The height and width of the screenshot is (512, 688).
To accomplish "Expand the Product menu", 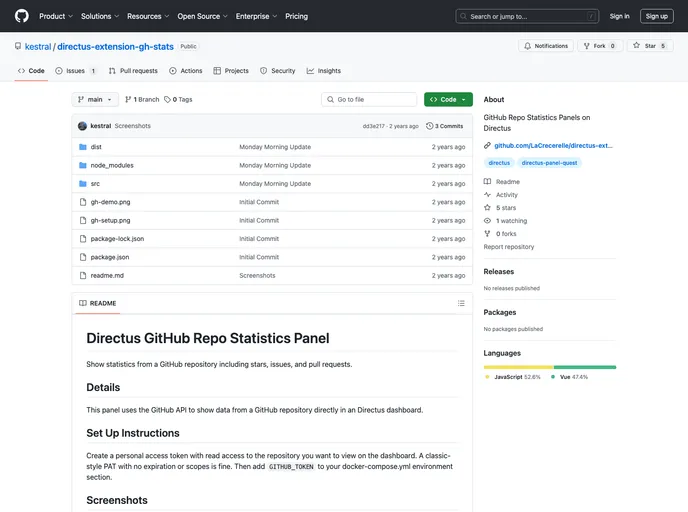I will [x=56, y=16].
